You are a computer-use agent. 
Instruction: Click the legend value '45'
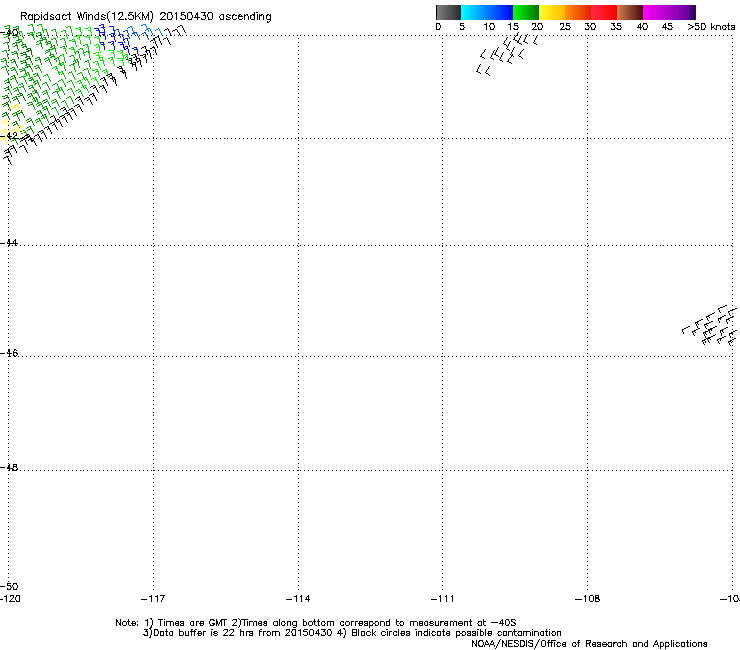667,27
